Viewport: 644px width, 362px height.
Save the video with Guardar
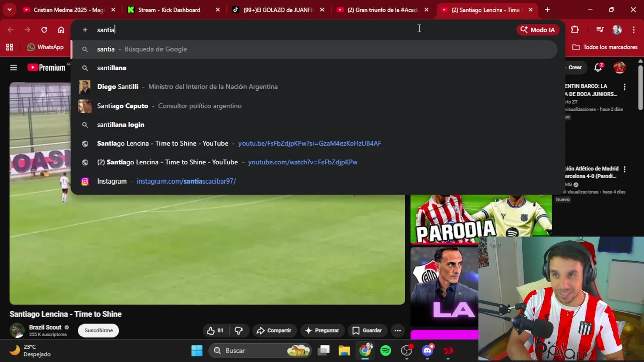[367, 330]
